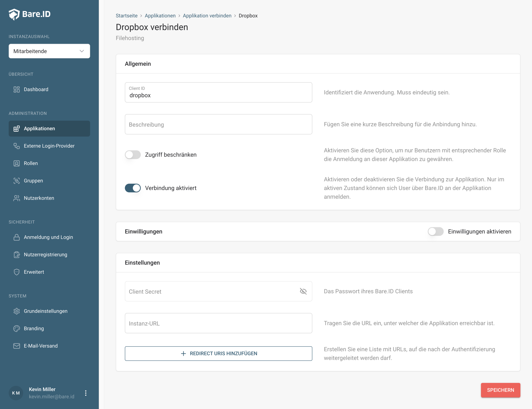Open the Mitarbeitende instance dropdown

pos(49,51)
